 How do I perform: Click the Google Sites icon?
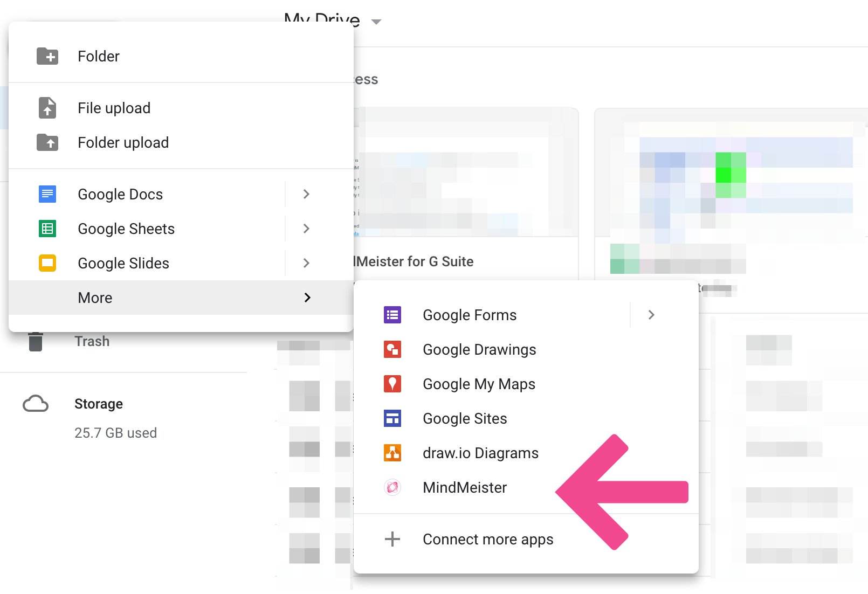392,418
